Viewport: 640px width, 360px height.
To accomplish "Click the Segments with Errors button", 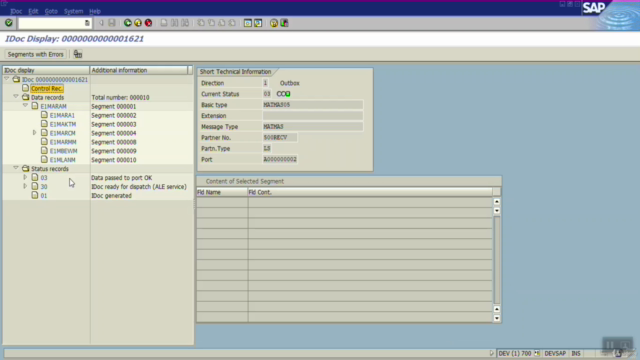I will coord(36,54).
